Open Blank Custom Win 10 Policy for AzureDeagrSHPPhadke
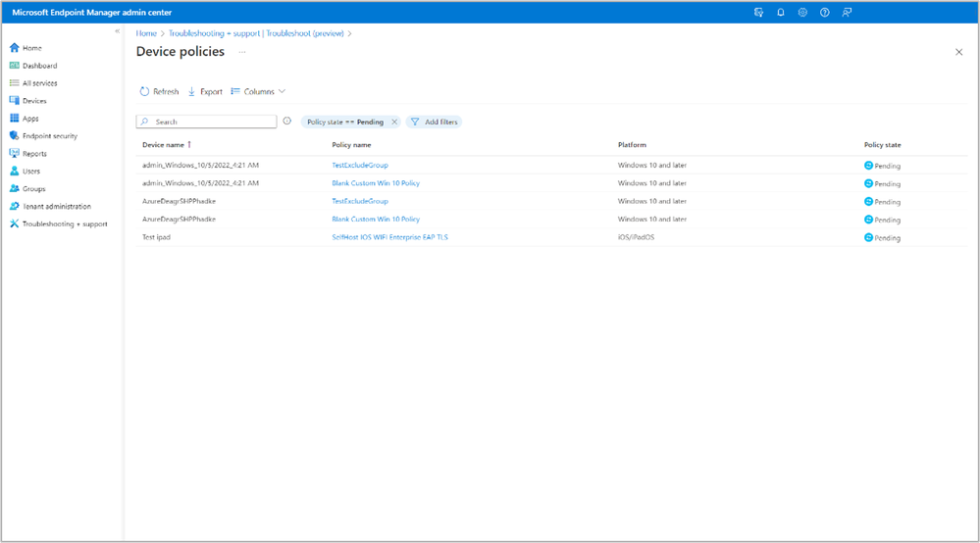This screenshot has height=543, width=980. (376, 220)
